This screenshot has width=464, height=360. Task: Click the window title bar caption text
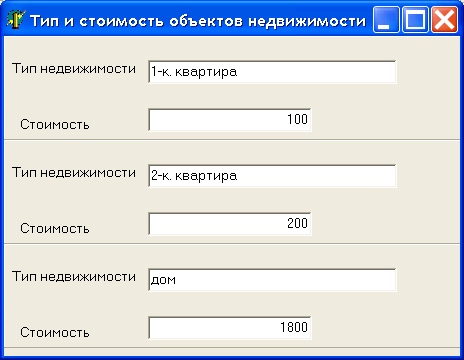tap(198, 21)
